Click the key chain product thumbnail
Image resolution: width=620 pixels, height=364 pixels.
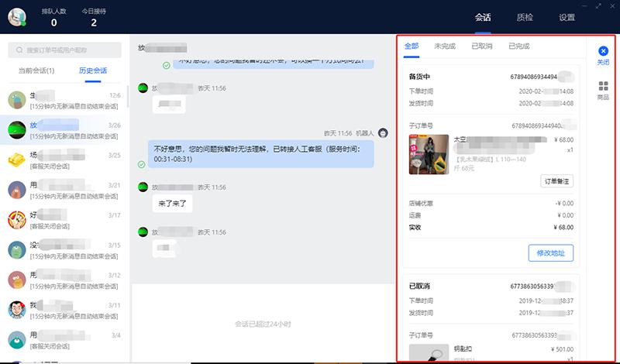coord(429,353)
